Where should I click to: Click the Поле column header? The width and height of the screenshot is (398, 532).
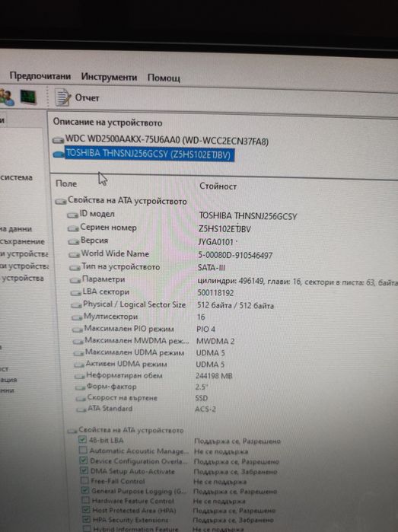(x=66, y=183)
